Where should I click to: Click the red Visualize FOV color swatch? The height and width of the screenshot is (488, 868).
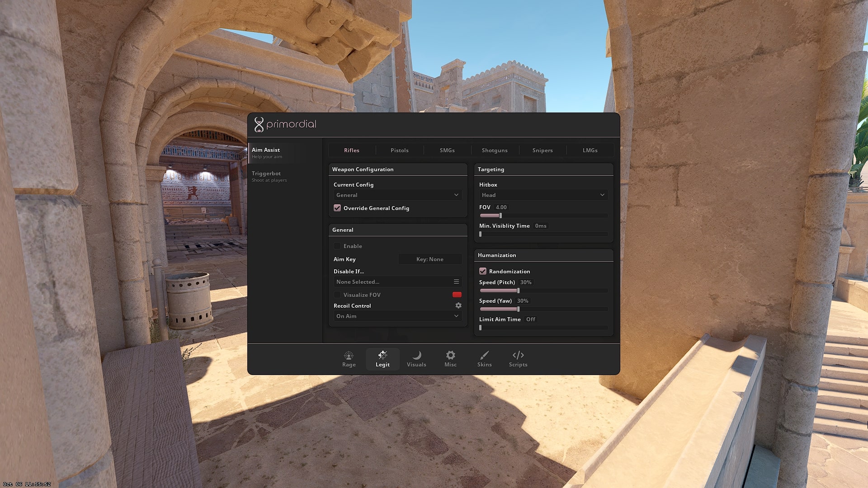pyautogui.click(x=457, y=294)
